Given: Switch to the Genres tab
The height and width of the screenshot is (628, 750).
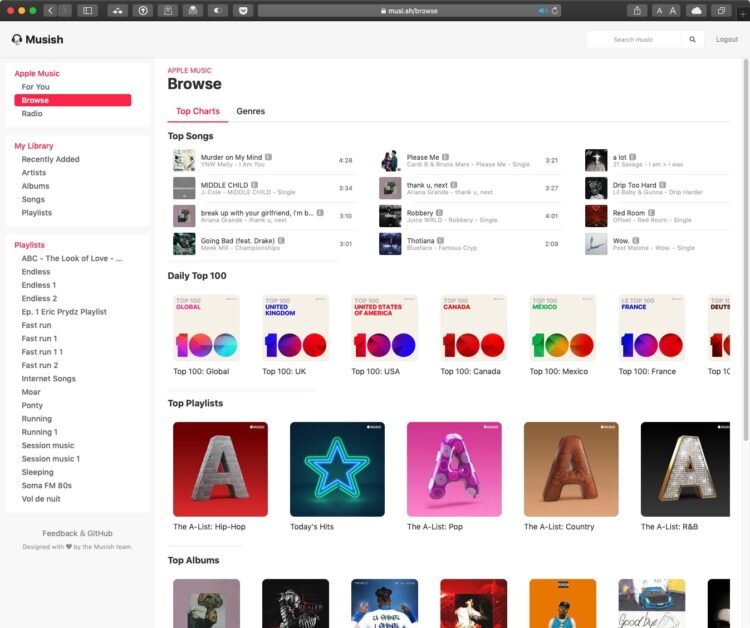Looking at the screenshot, I should point(251,111).
